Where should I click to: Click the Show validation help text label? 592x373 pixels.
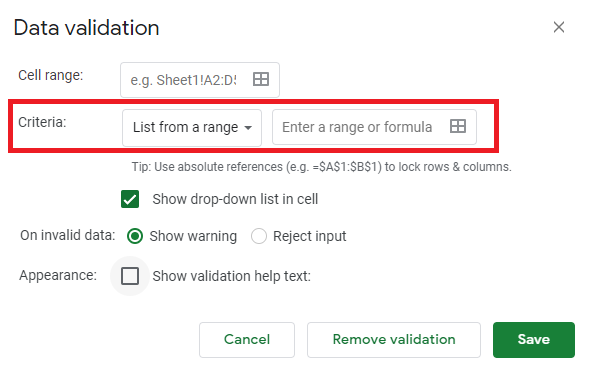tap(231, 276)
